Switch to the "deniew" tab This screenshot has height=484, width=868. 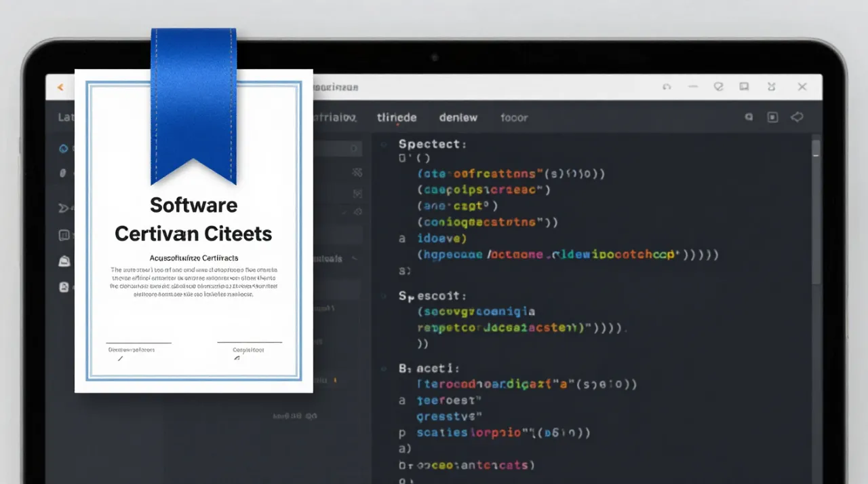[458, 117]
